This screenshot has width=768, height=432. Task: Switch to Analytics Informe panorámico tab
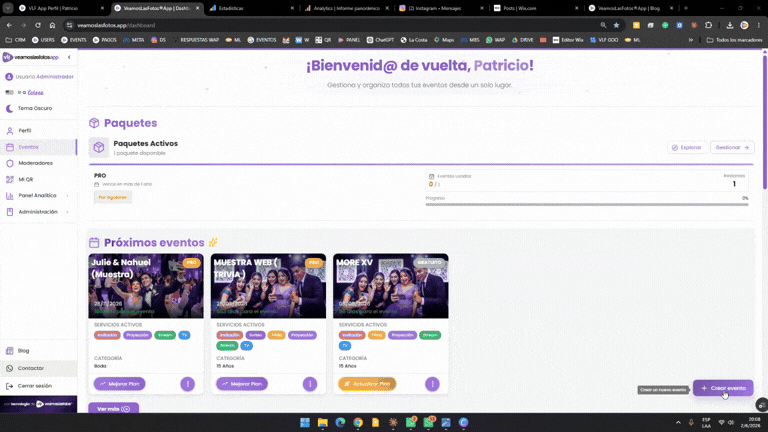coord(347,8)
